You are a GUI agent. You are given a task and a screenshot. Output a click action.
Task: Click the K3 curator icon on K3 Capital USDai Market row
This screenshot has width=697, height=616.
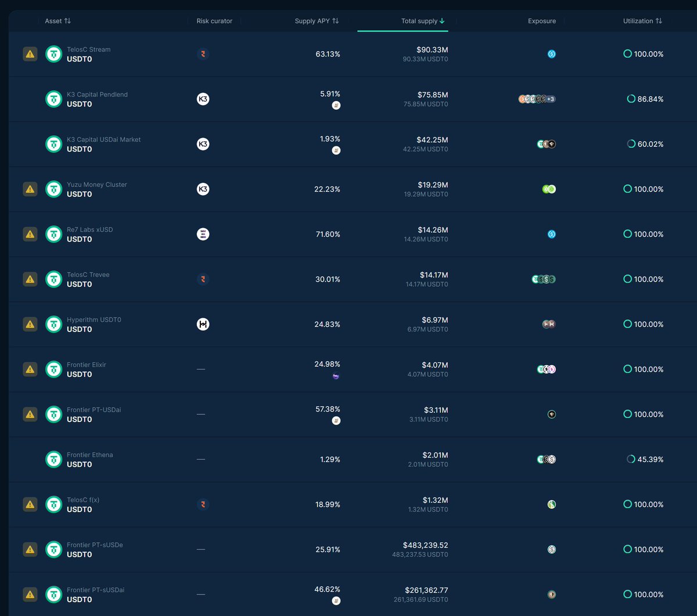(x=203, y=144)
